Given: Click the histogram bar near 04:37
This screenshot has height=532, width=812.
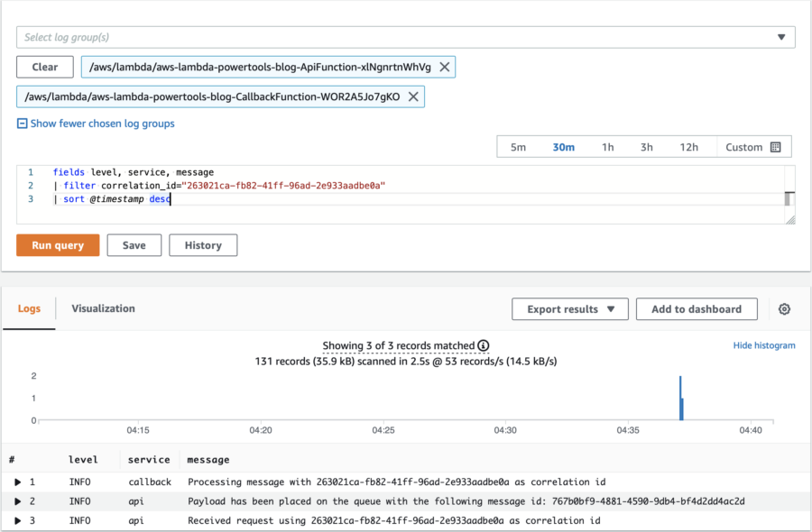Looking at the screenshot, I should click(x=681, y=398).
